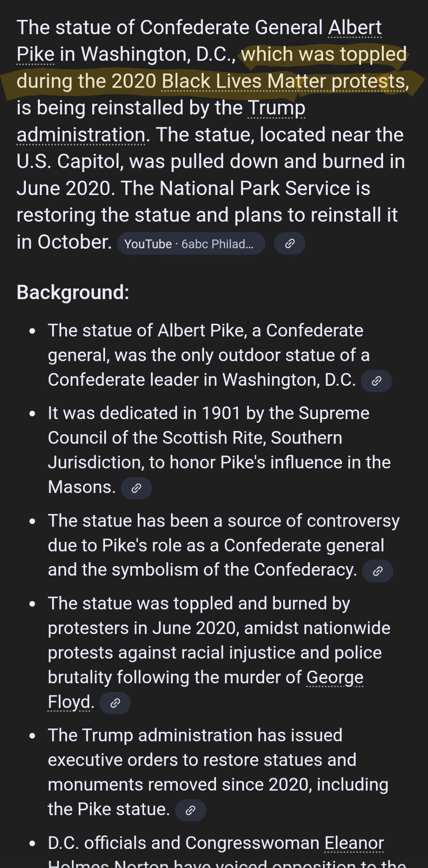Tap the underlined 'George' link
This screenshot has width=428, height=868.
click(335, 677)
